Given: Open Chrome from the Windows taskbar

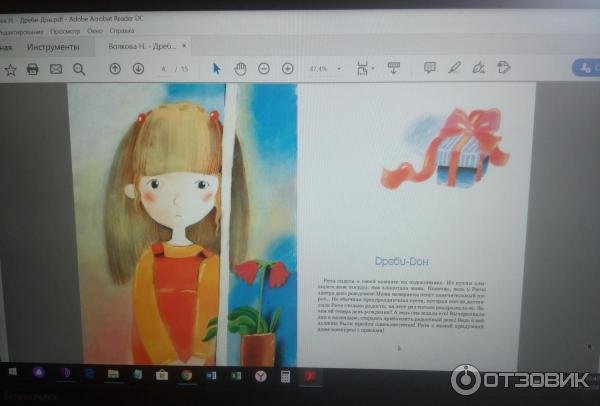Looking at the screenshot, I should tap(186, 375).
